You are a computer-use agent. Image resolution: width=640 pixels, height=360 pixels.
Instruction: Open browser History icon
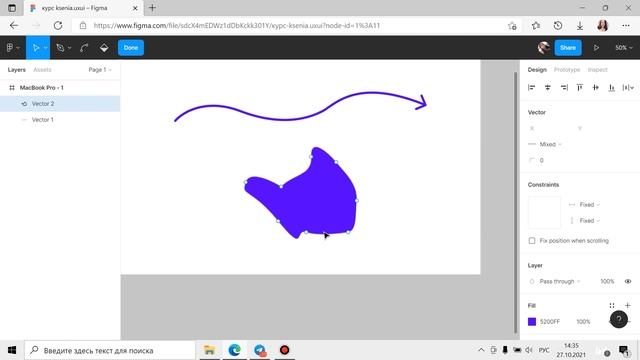558,25
